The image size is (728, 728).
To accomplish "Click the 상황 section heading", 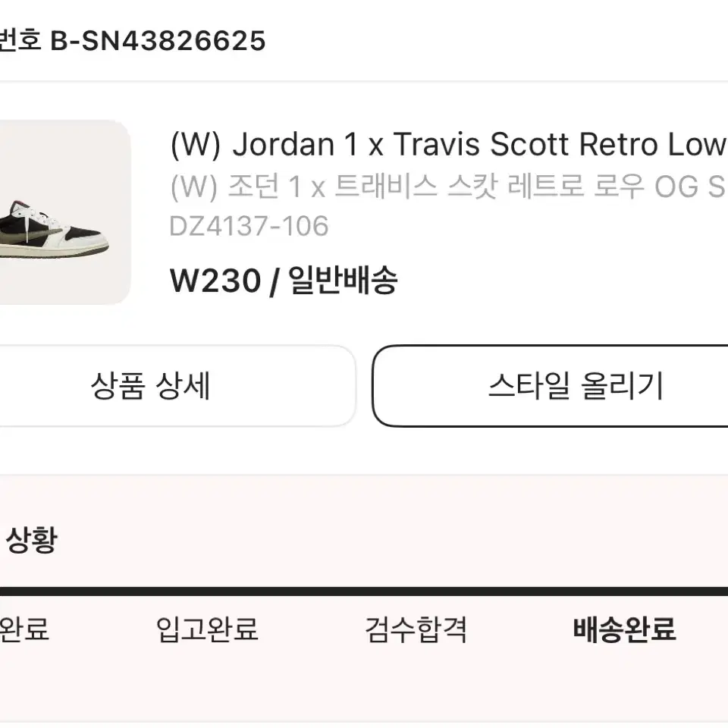I will tap(32, 539).
